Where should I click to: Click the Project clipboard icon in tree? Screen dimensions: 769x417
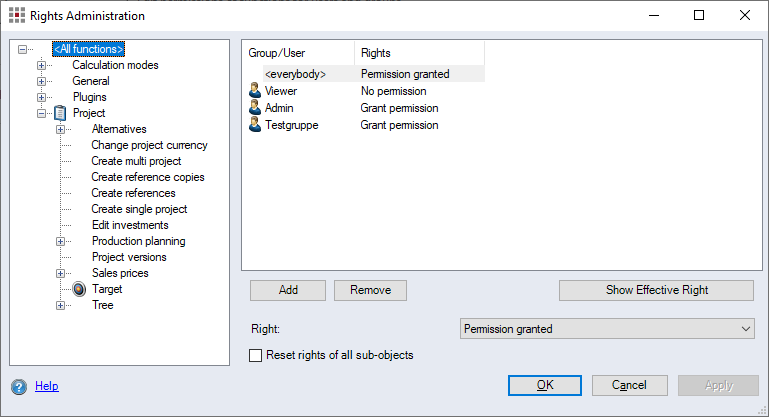61,113
